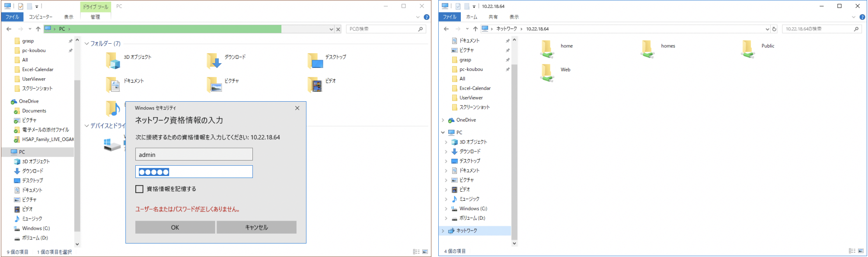Image resolution: width=868 pixels, height=257 pixels.
Task: Open 表示 tab in left window
Action: click(69, 17)
